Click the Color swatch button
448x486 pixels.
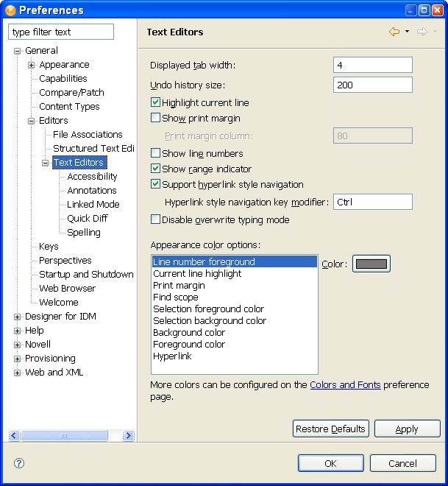coord(371,264)
